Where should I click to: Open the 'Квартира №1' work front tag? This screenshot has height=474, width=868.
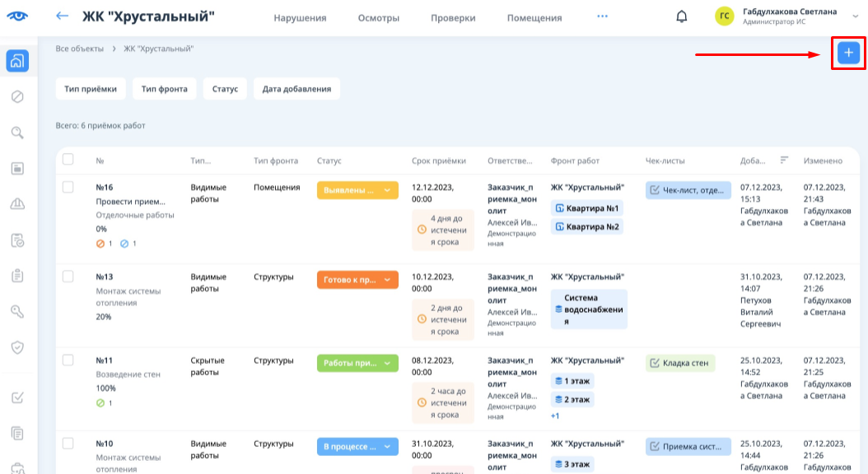(587, 208)
